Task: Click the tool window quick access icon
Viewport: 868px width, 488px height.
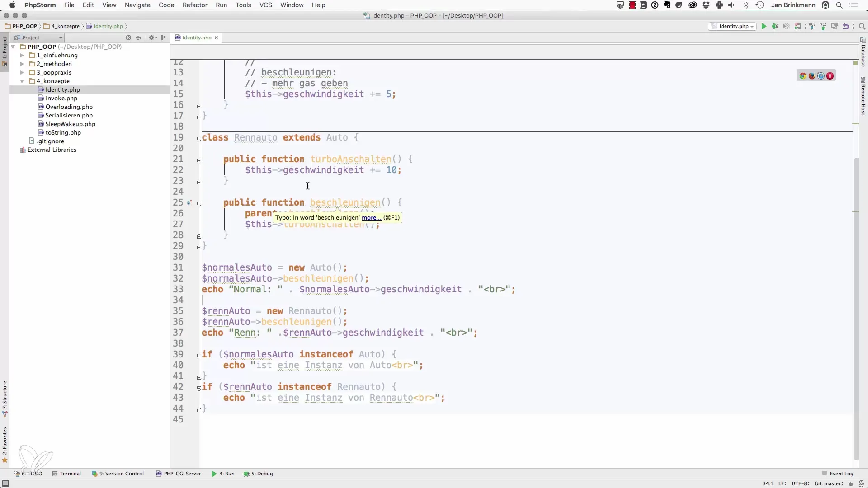Action: 5,483
